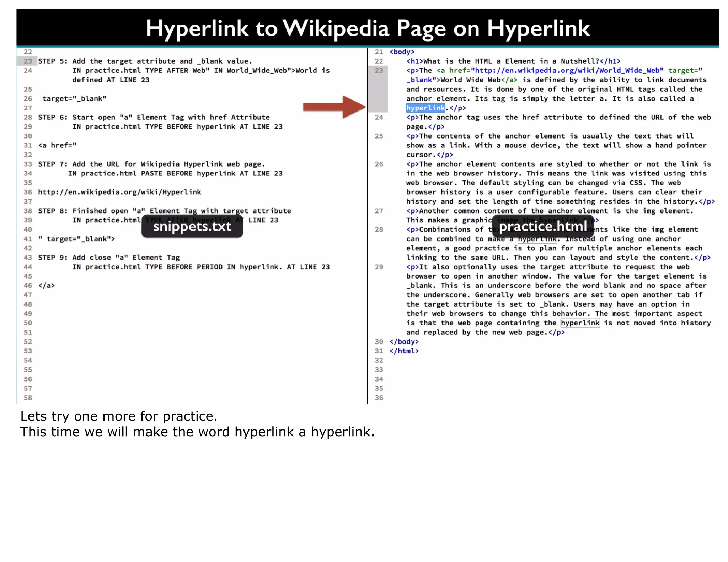
Task: Click the </a> snippet on line 46
Action: click(x=47, y=286)
